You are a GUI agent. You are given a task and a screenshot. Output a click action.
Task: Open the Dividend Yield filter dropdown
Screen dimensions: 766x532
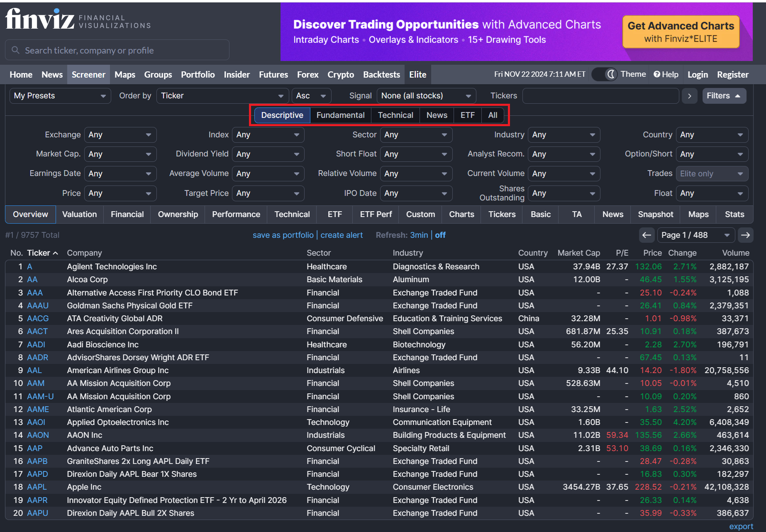[268, 154]
